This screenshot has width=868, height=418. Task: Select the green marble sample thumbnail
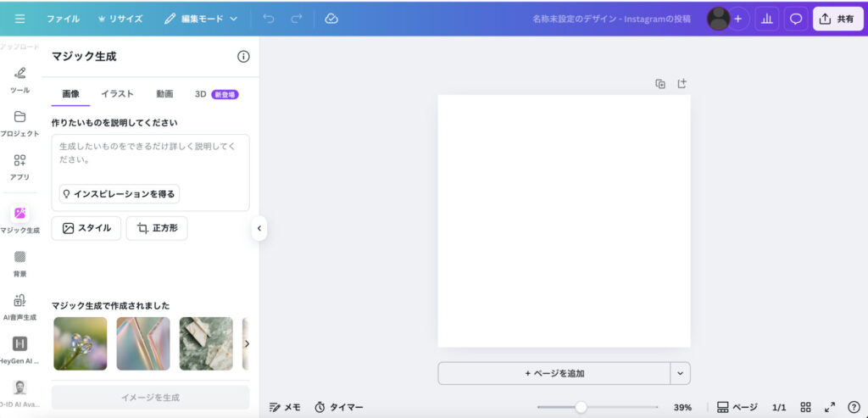tap(206, 344)
